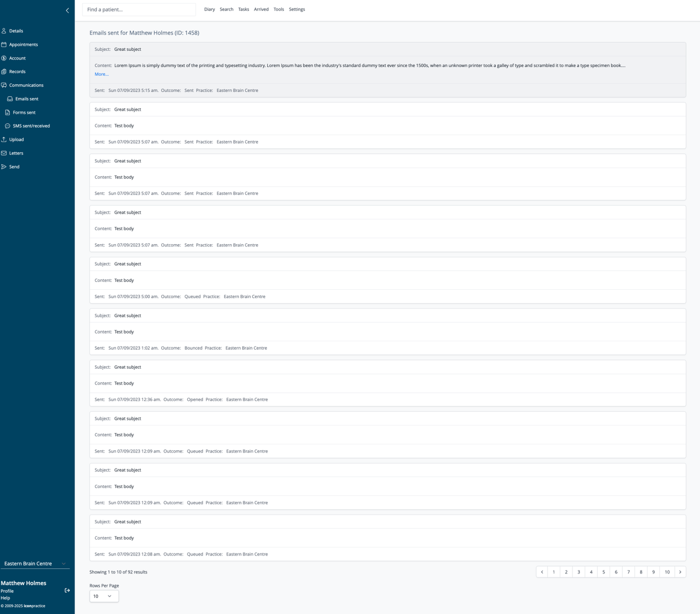Click the Upload arrow icon
Screen dimensions: 700x614
(4, 140)
